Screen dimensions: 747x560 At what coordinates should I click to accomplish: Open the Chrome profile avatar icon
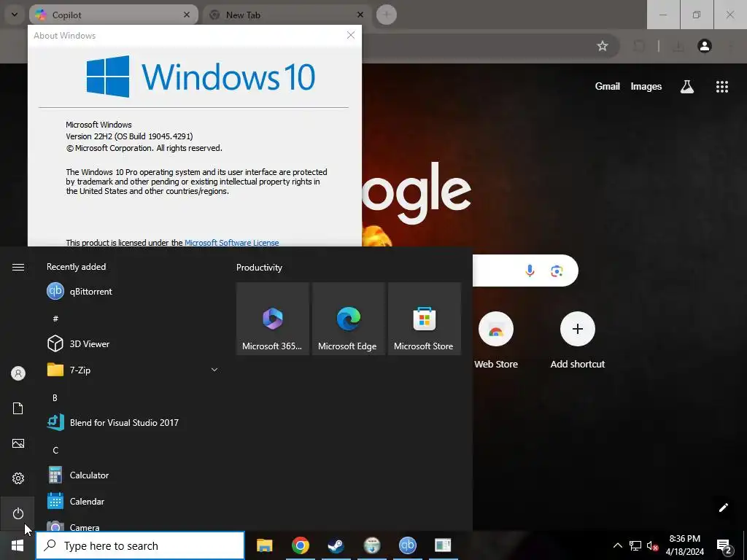(x=704, y=46)
